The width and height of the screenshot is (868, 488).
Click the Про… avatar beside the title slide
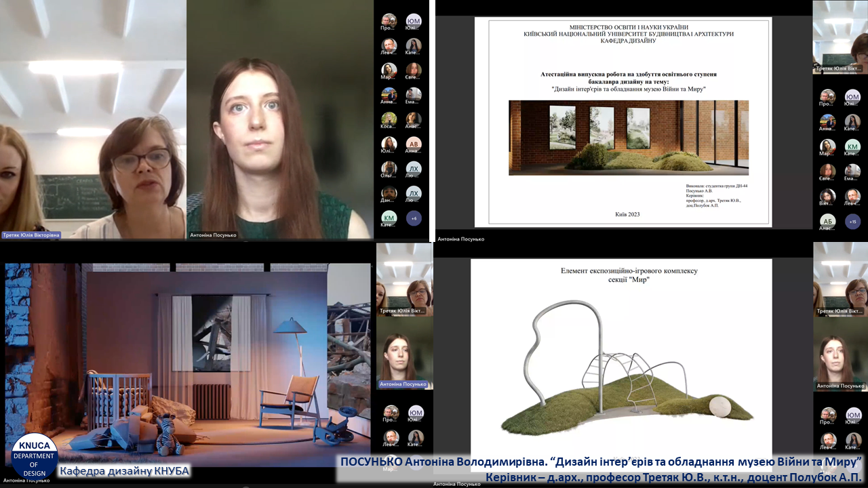pyautogui.click(x=827, y=97)
